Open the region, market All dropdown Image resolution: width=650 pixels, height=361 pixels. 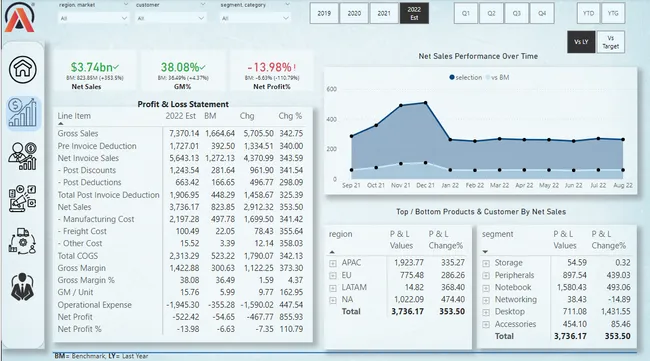click(x=94, y=18)
